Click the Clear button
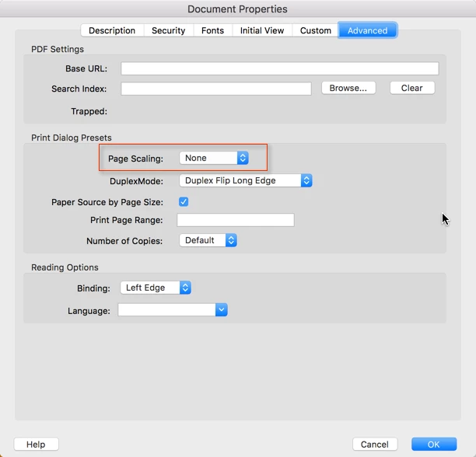The image size is (476, 457). 412,88
